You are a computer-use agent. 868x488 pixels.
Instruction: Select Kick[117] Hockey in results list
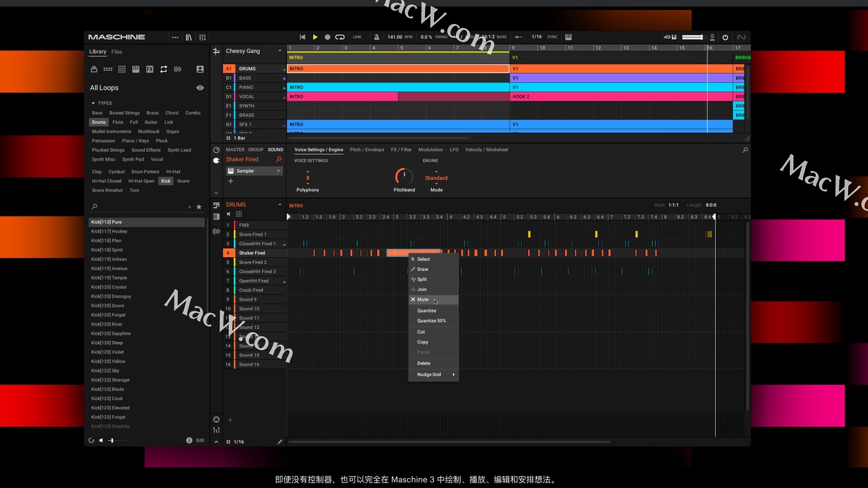pos(146,231)
